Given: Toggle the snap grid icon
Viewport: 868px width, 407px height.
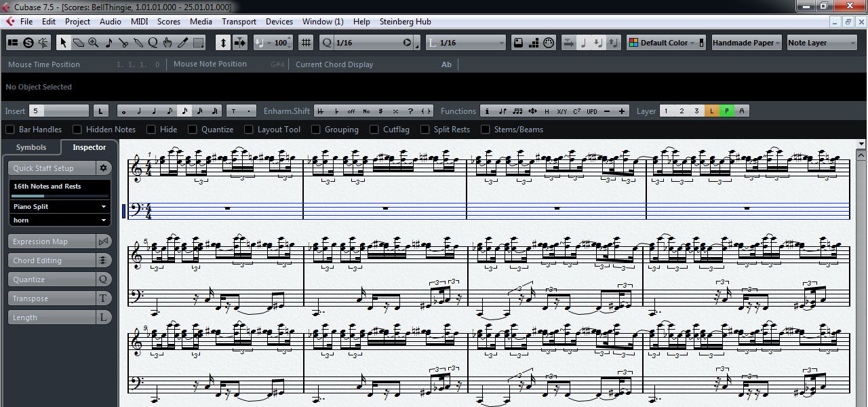Looking at the screenshot, I should pyautogui.click(x=307, y=43).
